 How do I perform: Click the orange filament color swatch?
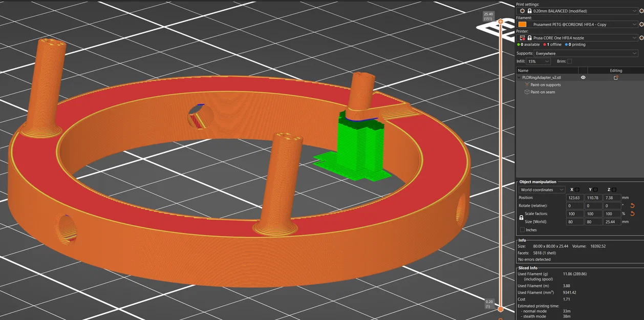522,24
